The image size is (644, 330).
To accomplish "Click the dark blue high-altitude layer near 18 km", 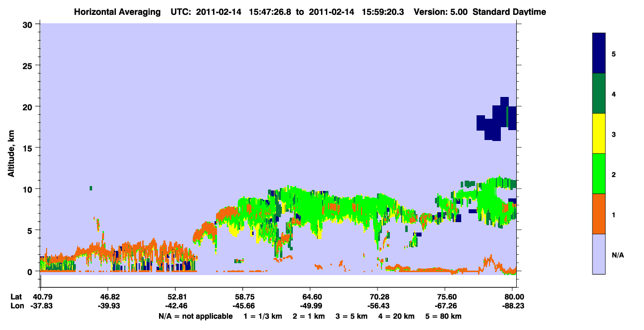I will [x=496, y=120].
